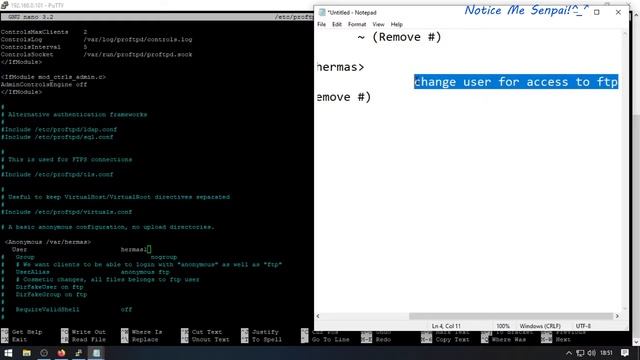Click the 'hermas>' line in Notepad

click(340, 67)
